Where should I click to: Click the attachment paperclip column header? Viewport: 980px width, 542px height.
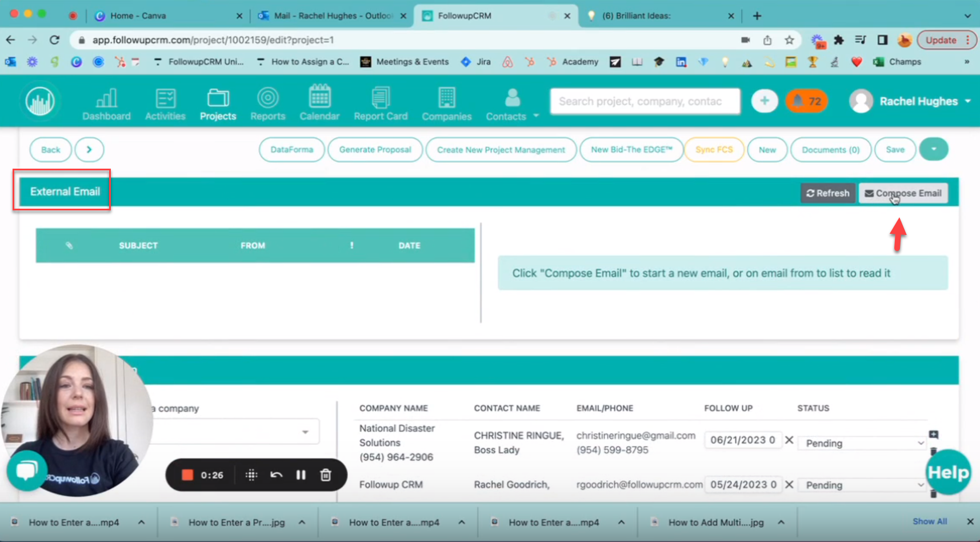tap(69, 245)
